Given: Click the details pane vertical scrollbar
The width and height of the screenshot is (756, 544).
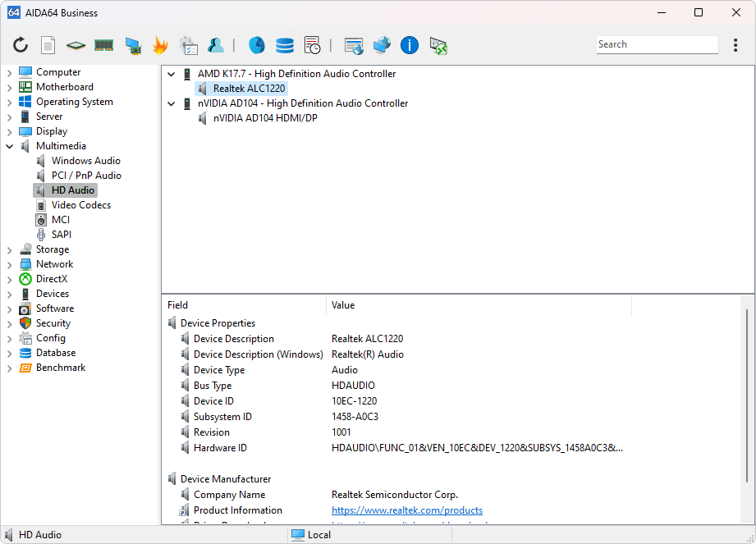Looking at the screenshot, I should pyautogui.click(x=746, y=394).
